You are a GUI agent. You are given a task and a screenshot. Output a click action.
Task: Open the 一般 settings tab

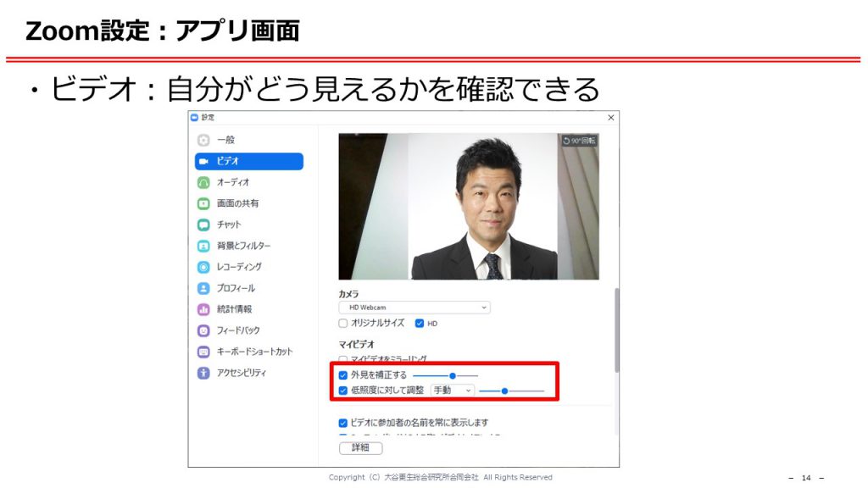coord(249,140)
